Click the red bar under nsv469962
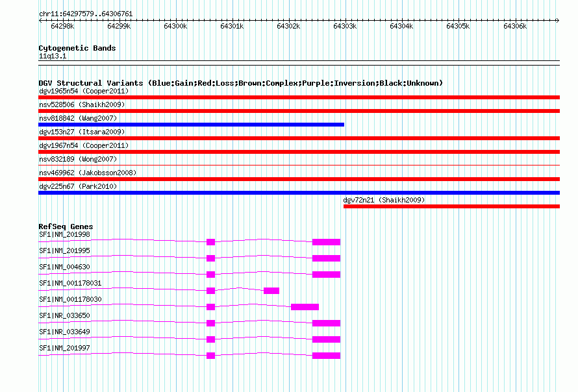 point(299,179)
